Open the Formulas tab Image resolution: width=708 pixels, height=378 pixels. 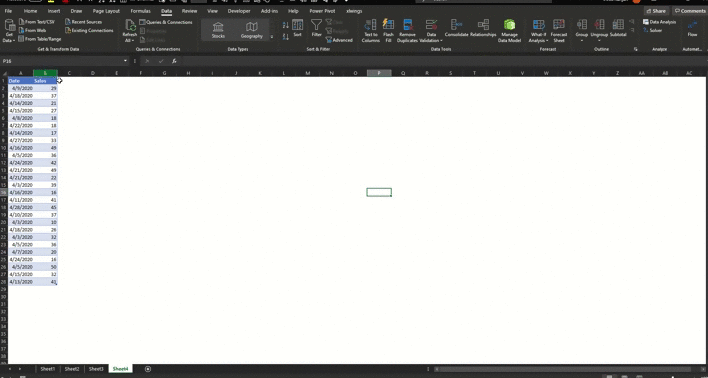(x=140, y=11)
